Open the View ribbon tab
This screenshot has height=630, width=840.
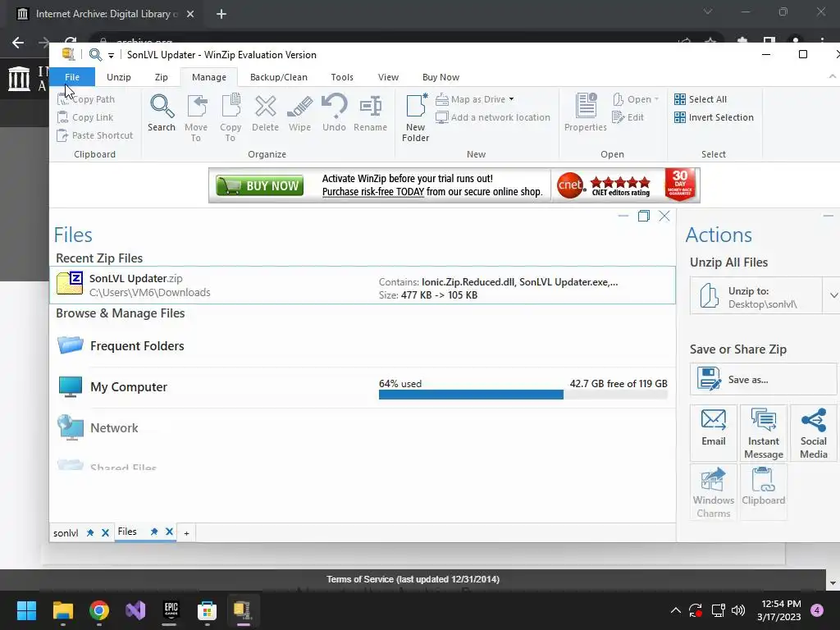(x=388, y=77)
